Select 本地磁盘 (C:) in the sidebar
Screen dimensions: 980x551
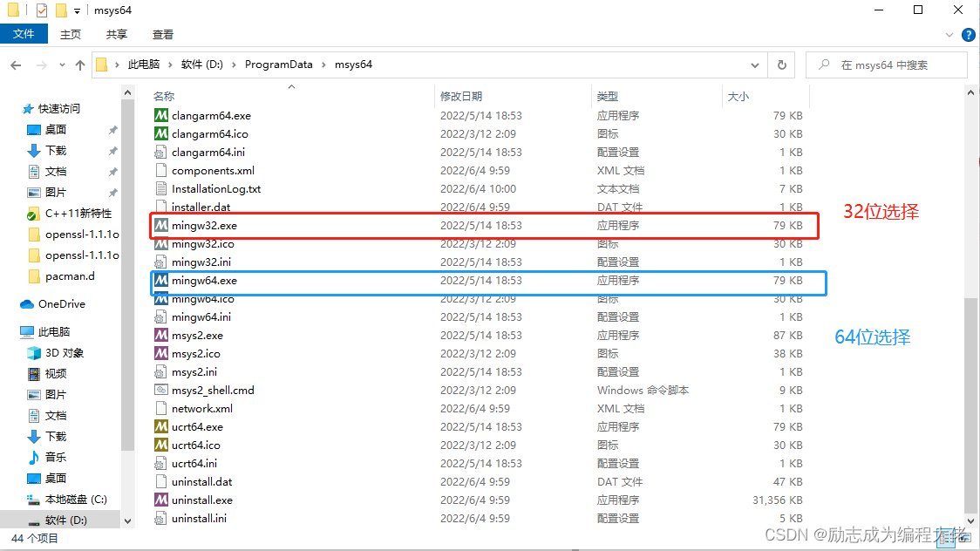pyautogui.click(x=76, y=500)
